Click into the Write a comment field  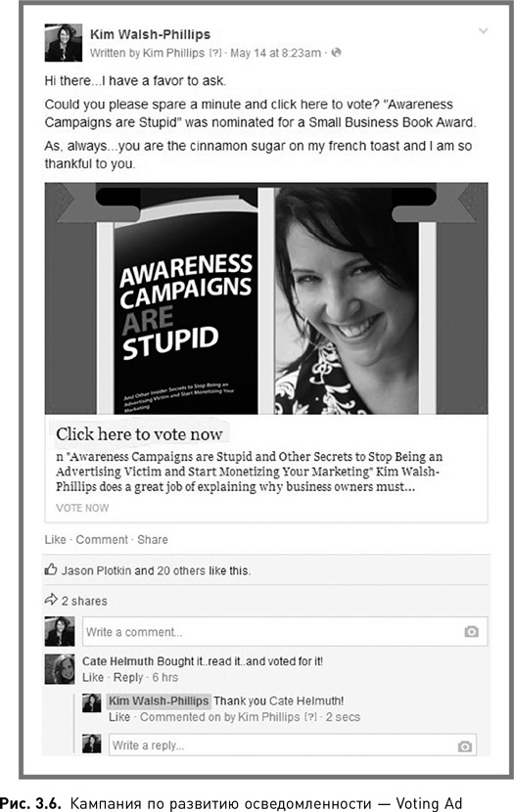pos(285,631)
